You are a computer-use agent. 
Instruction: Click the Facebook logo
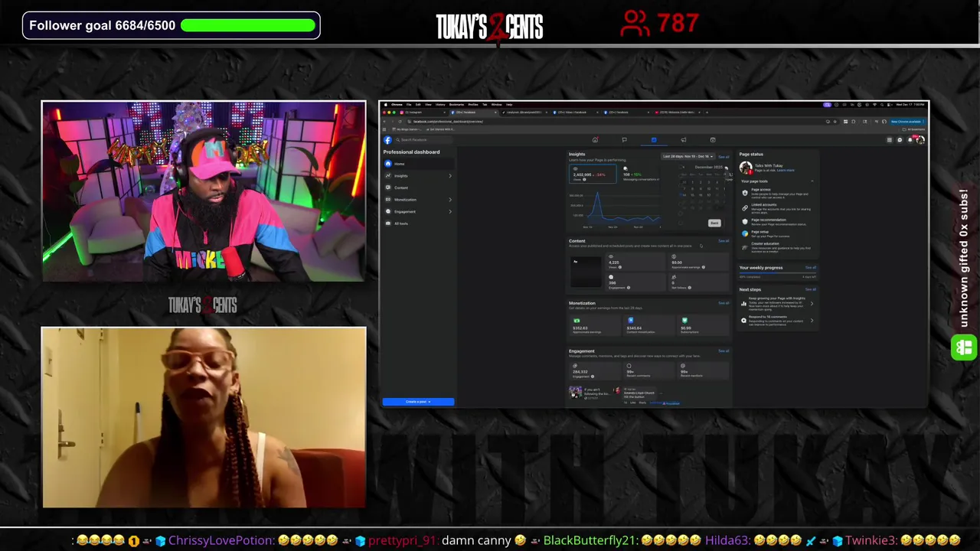tap(387, 140)
